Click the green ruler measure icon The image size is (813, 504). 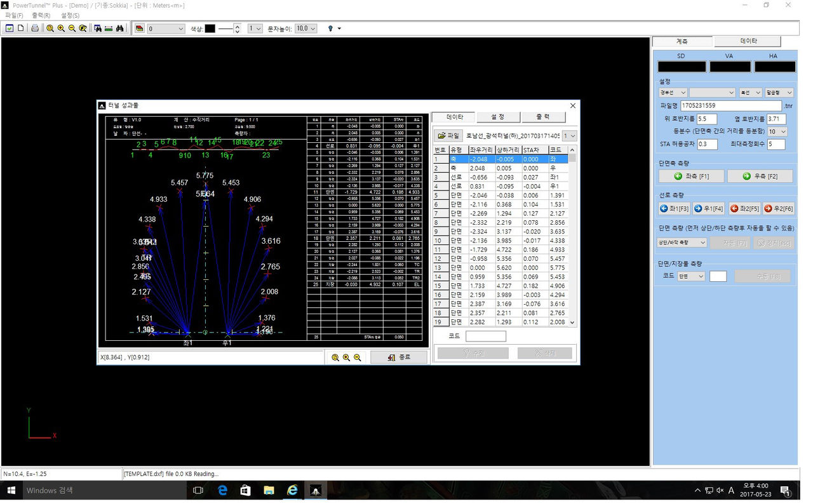108,29
